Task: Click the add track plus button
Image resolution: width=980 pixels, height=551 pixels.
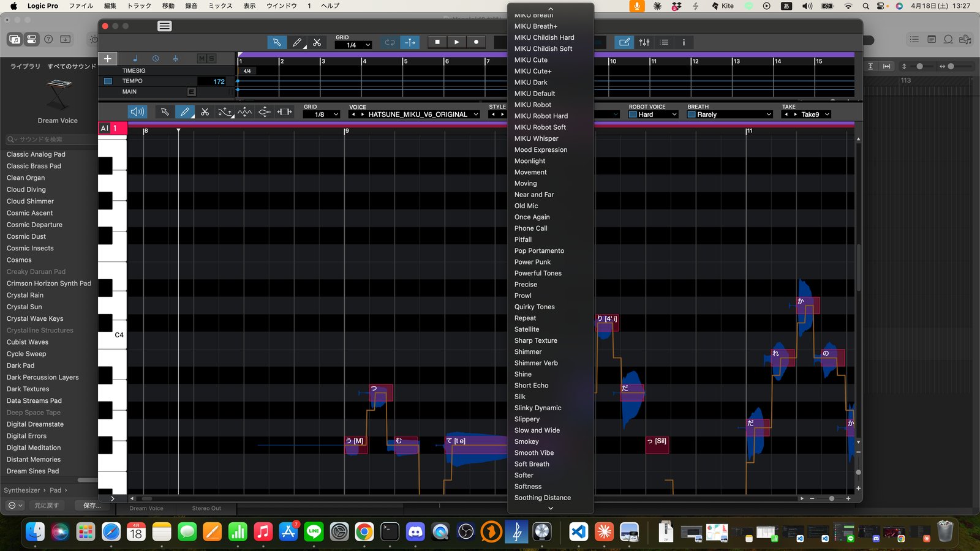Action: pyautogui.click(x=107, y=59)
